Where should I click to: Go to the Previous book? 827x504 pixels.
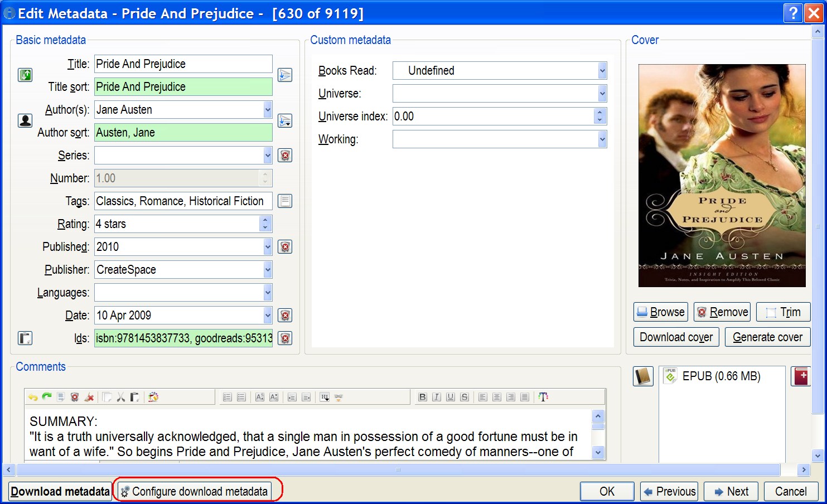669,492
